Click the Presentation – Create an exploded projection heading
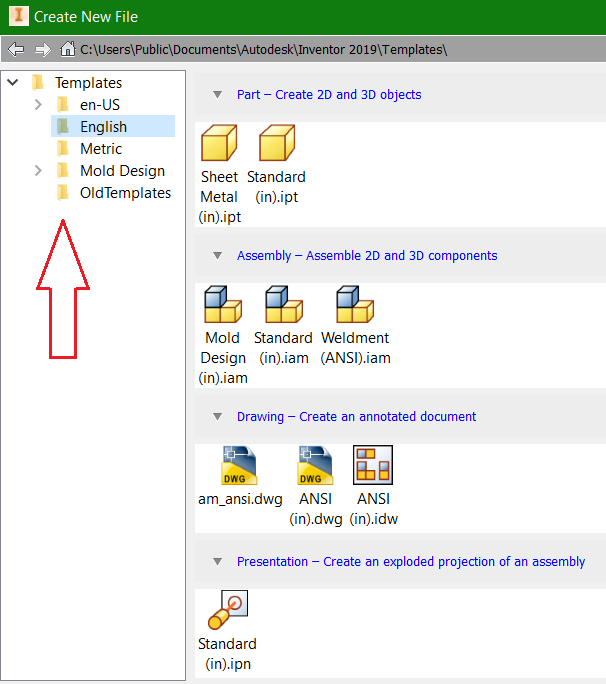The image size is (606, 684). pos(411,561)
